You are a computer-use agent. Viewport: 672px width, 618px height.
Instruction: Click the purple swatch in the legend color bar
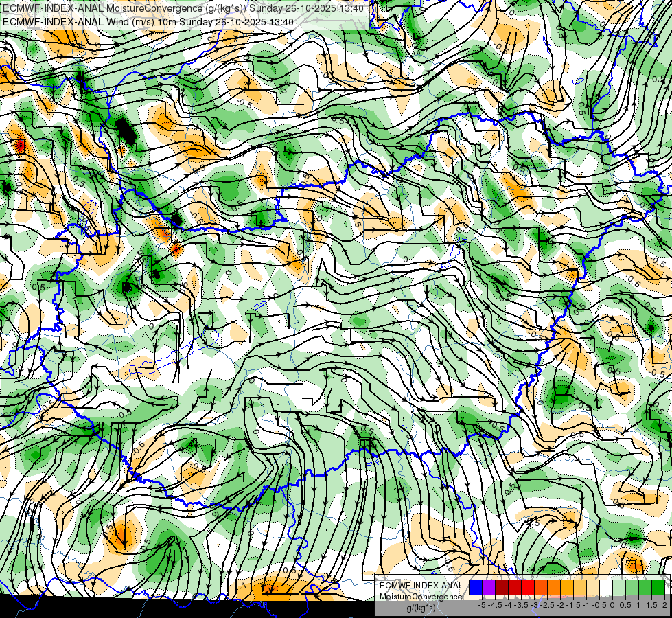click(489, 587)
